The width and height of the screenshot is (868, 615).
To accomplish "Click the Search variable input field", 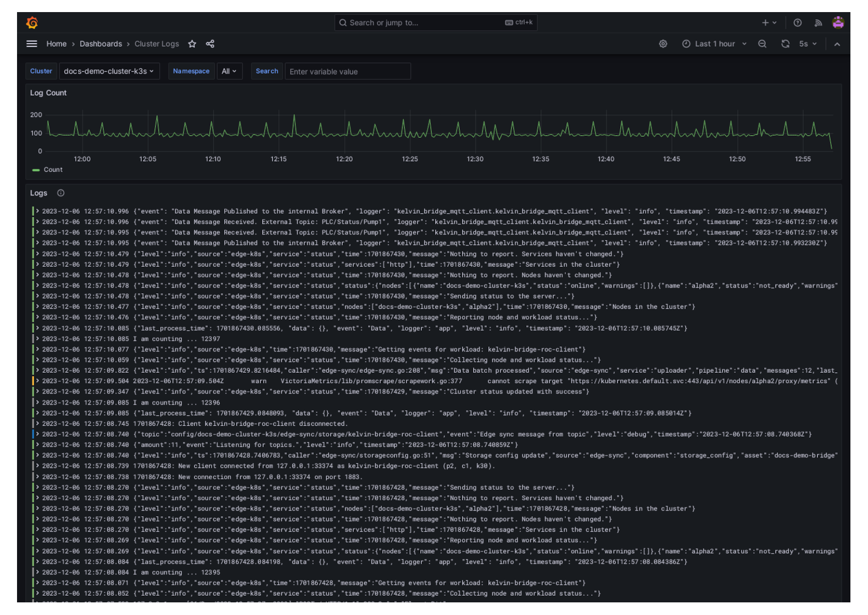I will [347, 71].
